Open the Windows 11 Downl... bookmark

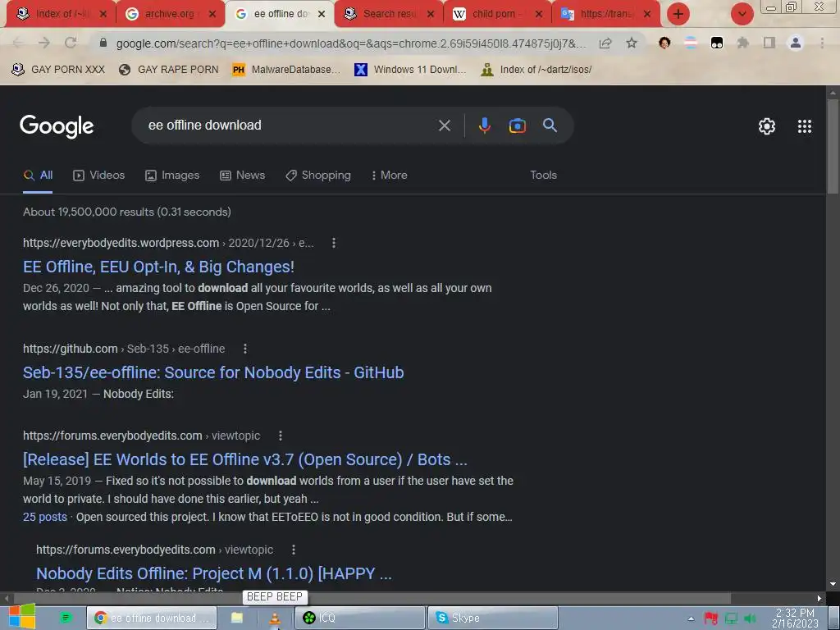pyautogui.click(x=410, y=70)
